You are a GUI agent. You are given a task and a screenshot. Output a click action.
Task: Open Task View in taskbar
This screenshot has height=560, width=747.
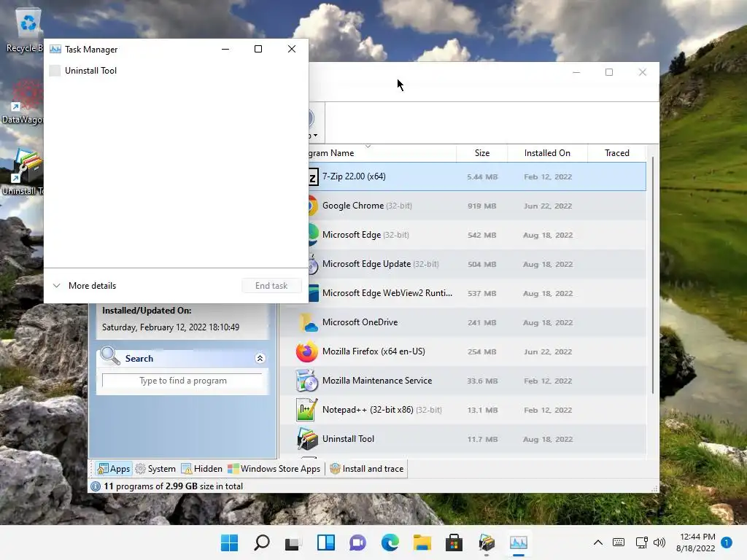(x=292, y=542)
